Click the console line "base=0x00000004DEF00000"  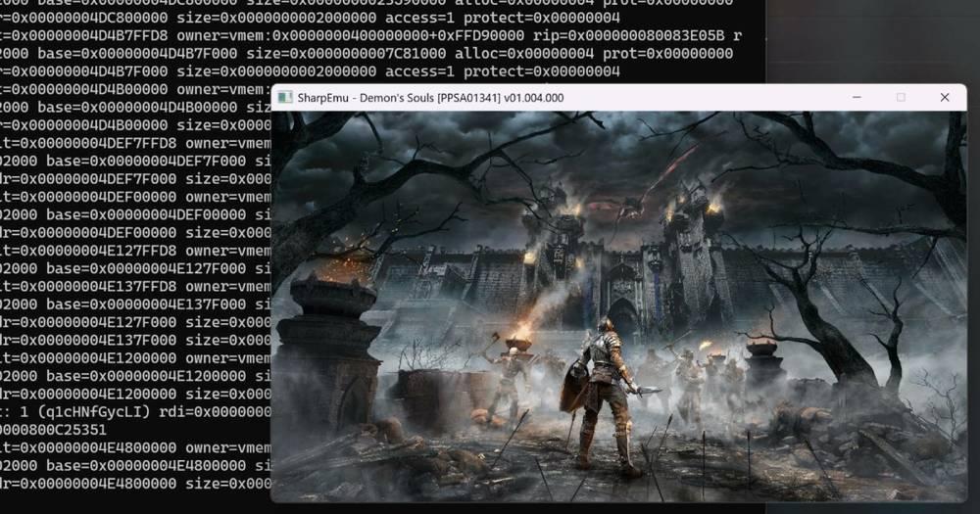(135, 214)
